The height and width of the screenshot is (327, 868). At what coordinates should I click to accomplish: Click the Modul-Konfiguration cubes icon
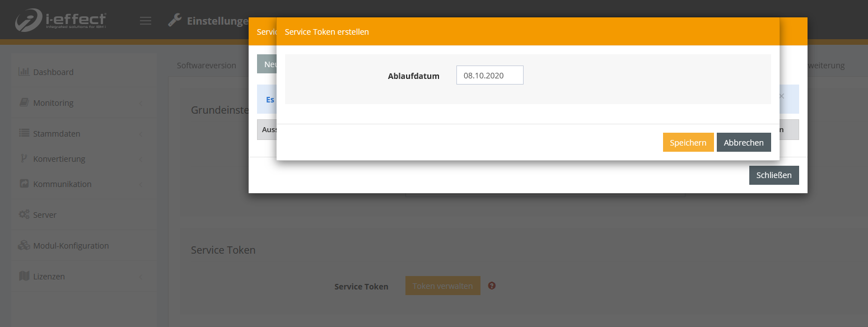[24, 245]
